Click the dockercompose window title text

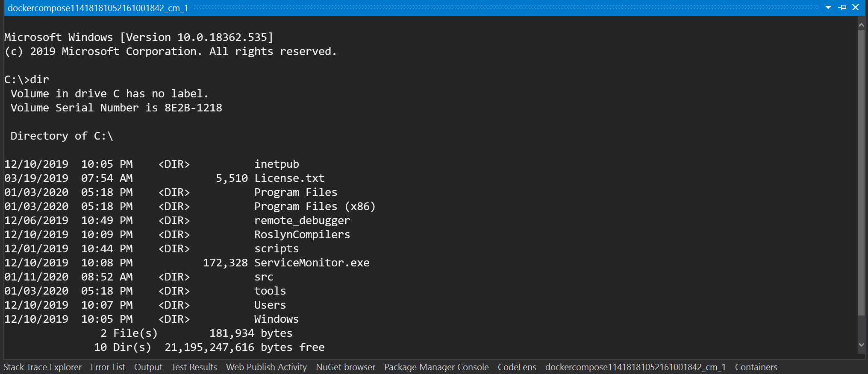[98, 8]
